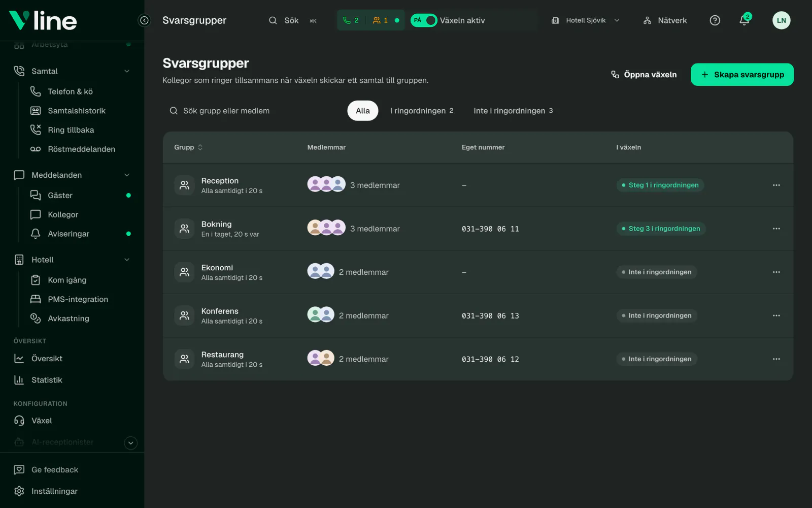Click Skapa svarsgrupp button
Screen dimensions: 812x508
tap(742, 75)
